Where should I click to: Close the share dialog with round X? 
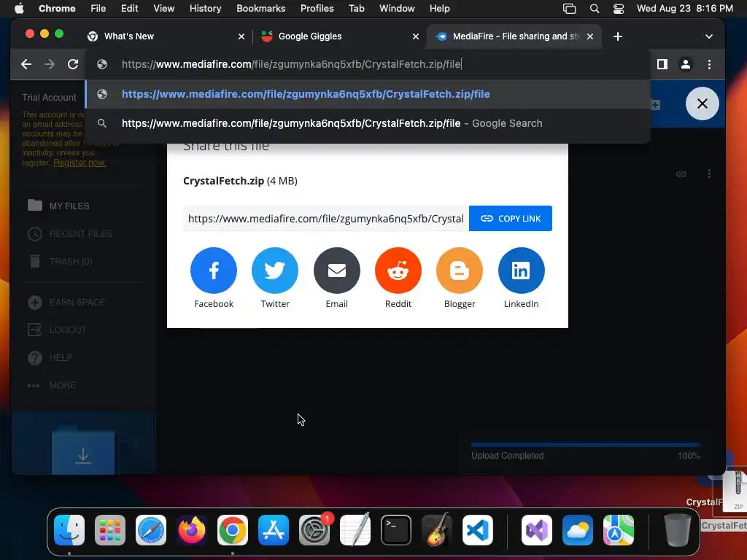tap(703, 104)
